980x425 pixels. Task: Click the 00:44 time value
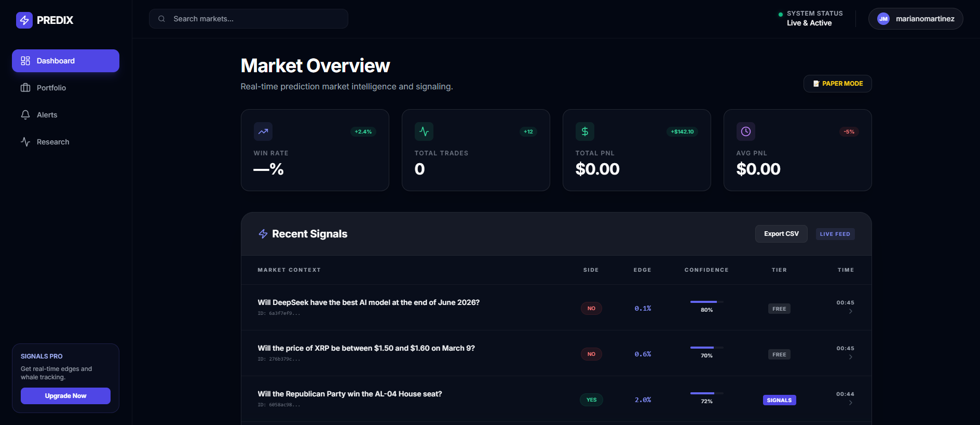tap(845, 394)
